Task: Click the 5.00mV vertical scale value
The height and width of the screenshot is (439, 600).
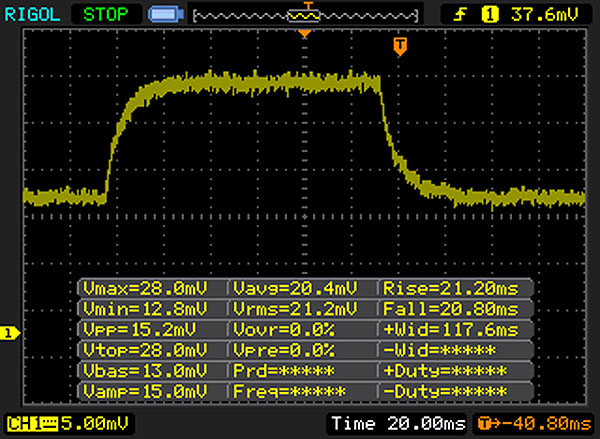Action: [x=95, y=424]
